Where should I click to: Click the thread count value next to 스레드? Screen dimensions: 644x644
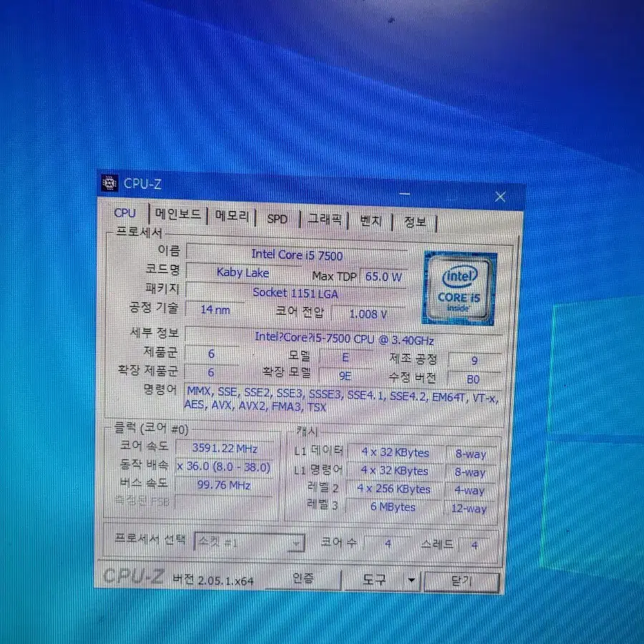click(474, 545)
